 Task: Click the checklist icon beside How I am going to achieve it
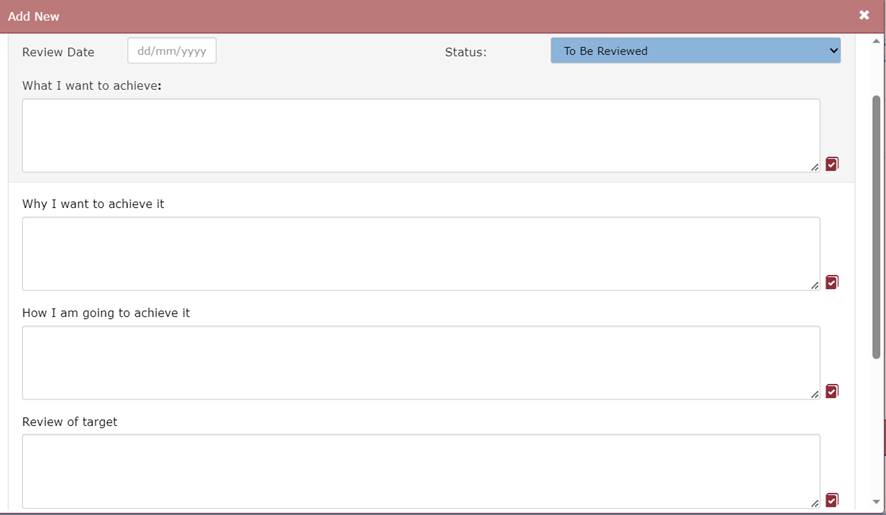[x=832, y=391]
